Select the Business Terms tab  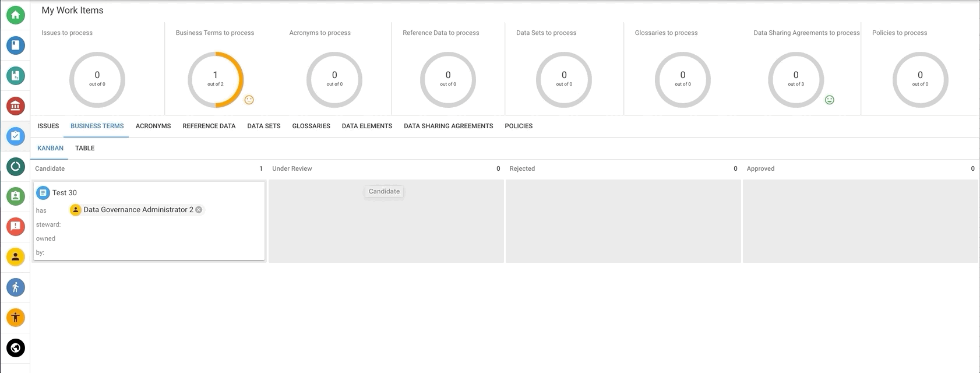97,126
